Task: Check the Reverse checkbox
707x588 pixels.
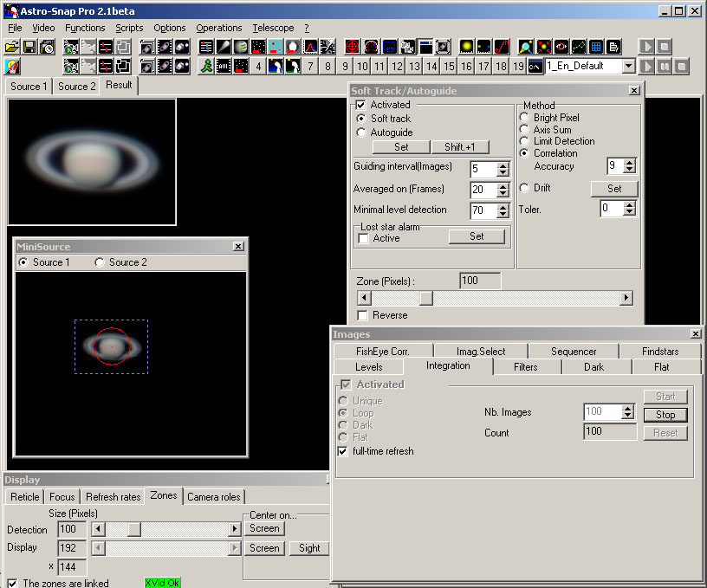Action: click(362, 315)
